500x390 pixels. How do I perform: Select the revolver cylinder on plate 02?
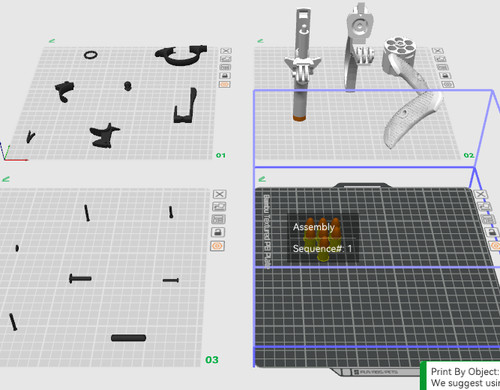[x=399, y=50]
